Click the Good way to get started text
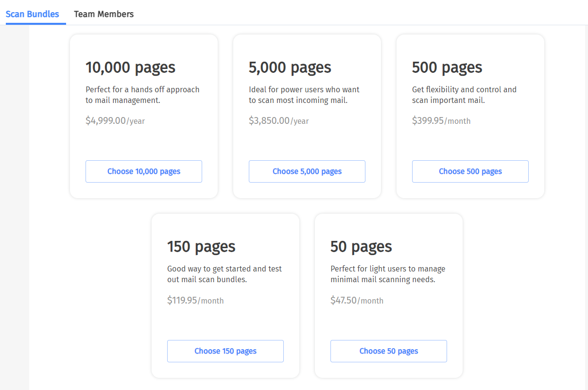The width and height of the screenshot is (588, 390). (x=224, y=274)
